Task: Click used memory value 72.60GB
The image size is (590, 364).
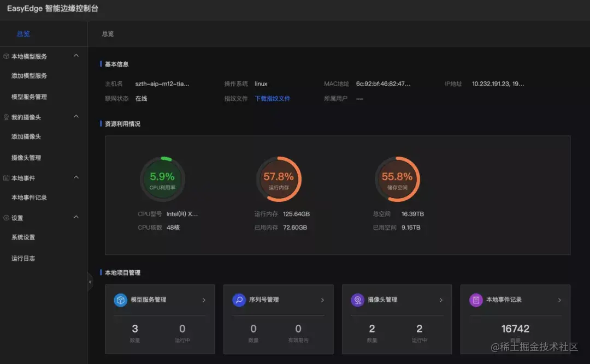Action: click(x=294, y=228)
